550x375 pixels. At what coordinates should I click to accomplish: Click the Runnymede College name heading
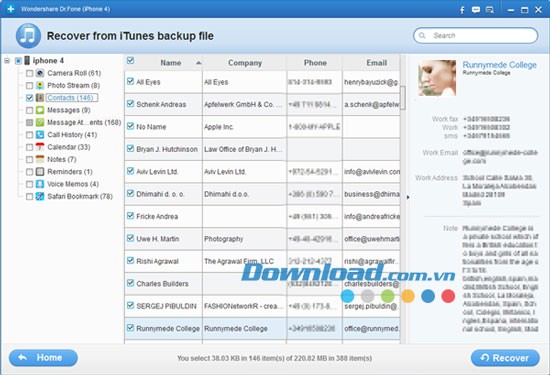(499, 65)
